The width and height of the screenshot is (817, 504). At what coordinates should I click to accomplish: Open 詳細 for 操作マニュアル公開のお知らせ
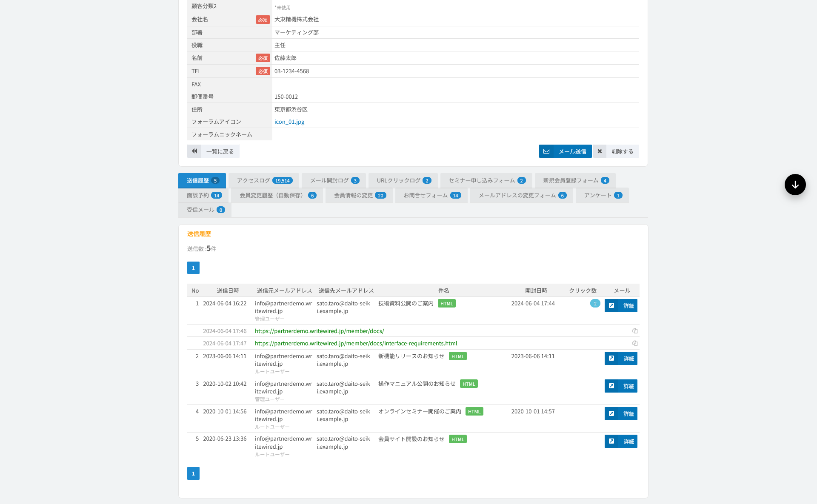click(x=621, y=386)
